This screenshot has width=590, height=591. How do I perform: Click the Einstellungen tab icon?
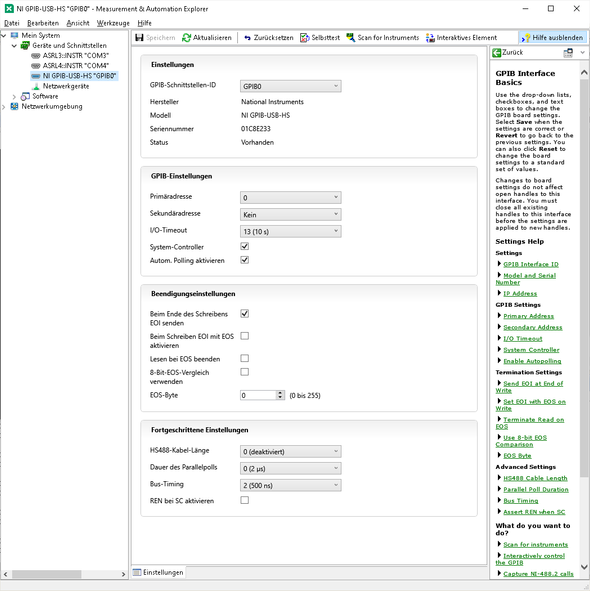[137, 572]
